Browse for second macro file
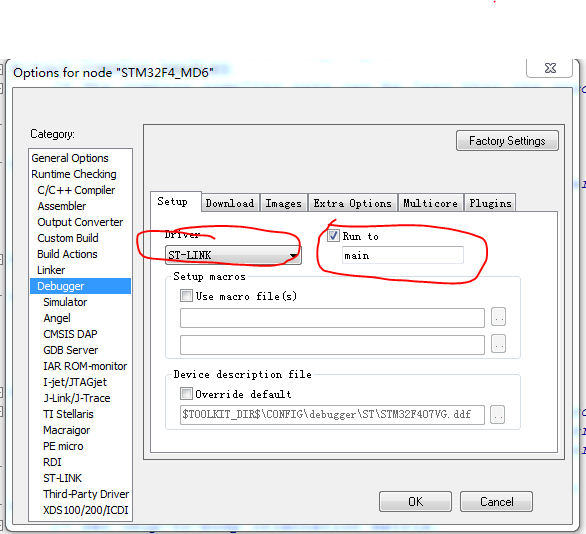Image resolution: width=586 pixels, height=534 pixels. coord(498,344)
